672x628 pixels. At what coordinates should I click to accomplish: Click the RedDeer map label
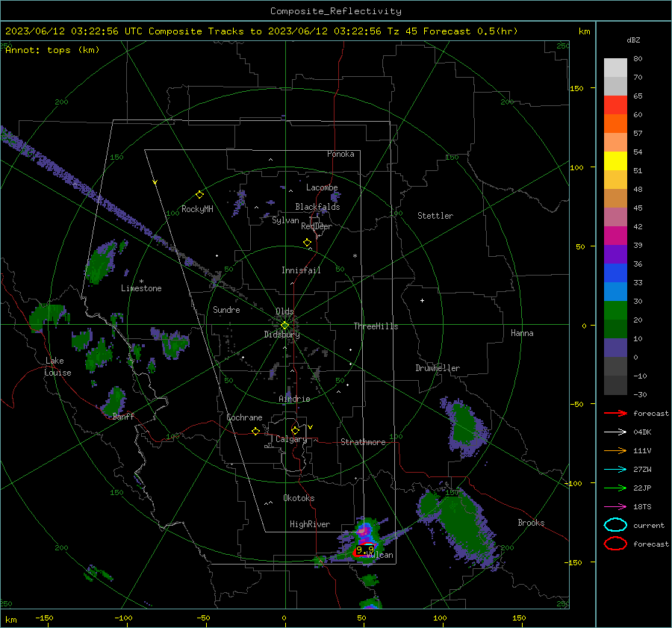(317, 226)
